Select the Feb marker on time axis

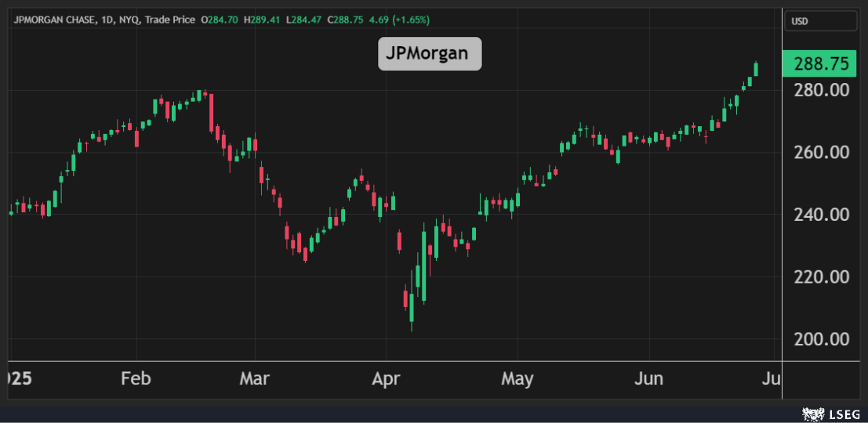click(x=136, y=379)
